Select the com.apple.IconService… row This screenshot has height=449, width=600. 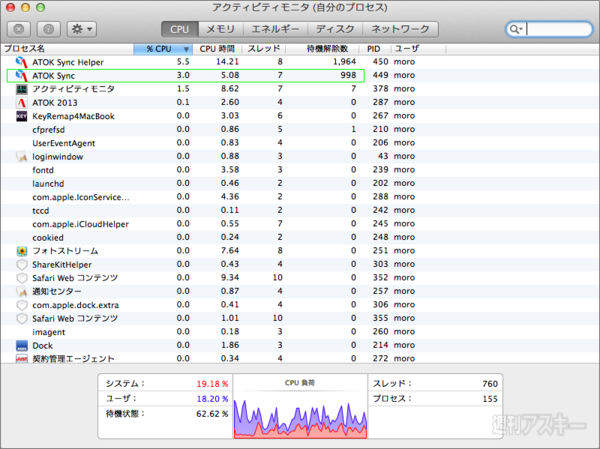pos(300,197)
